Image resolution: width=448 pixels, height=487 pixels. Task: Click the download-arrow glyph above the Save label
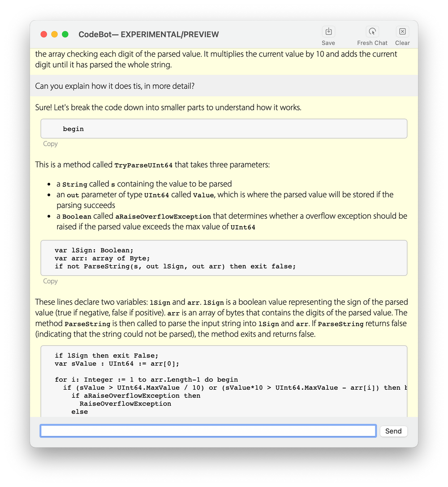[x=328, y=31]
